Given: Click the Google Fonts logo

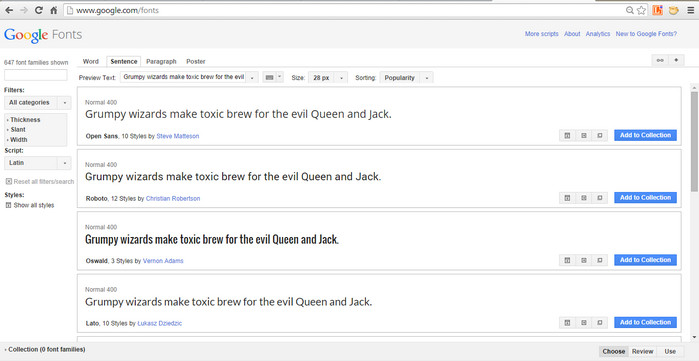Looking at the screenshot, I should (x=43, y=35).
